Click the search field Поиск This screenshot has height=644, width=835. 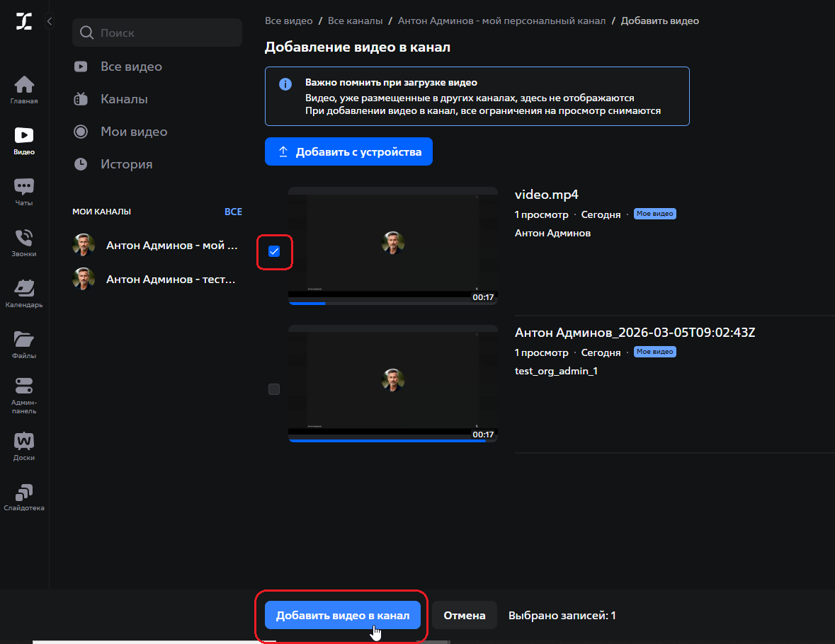(157, 33)
